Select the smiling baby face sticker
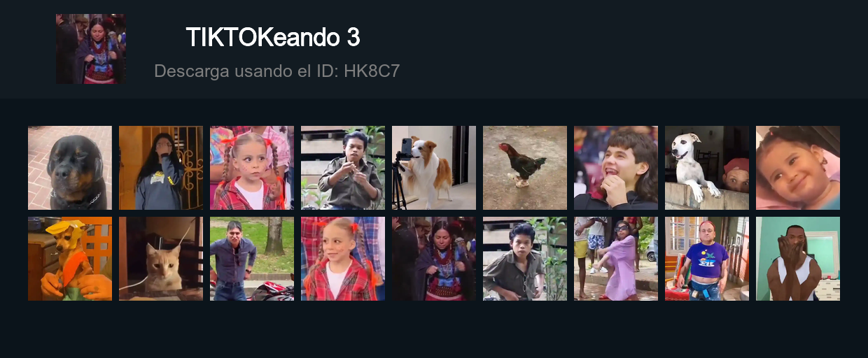 coord(798,168)
